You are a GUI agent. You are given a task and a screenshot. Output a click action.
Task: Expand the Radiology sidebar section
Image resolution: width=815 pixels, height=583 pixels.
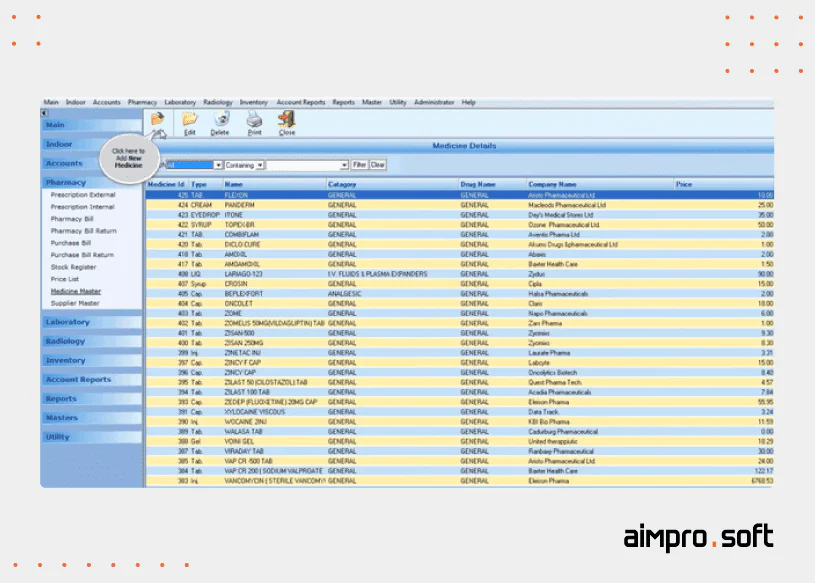pyautogui.click(x=91, y=341)
